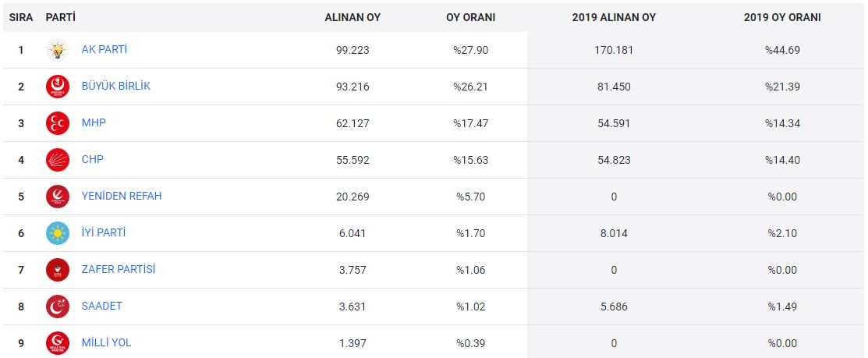Viewport: 868px width, 358px height.
Task: Click the Zafer Partisi logo
Action: pos(58,270)
